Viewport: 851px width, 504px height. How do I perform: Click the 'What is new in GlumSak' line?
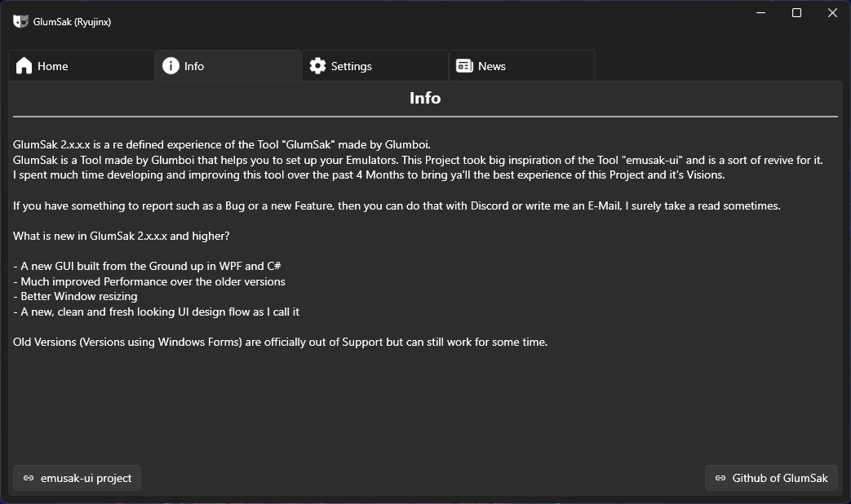121,236
